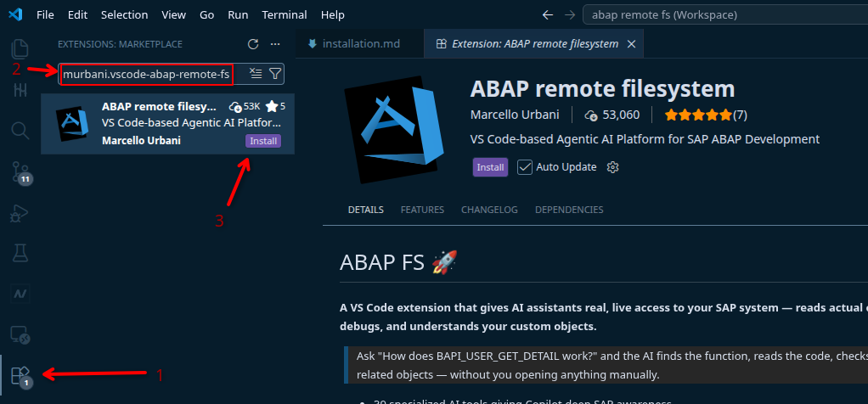The image size is (868, 404).
Task: Install extension from the search result row
Action: click(263, 141)
